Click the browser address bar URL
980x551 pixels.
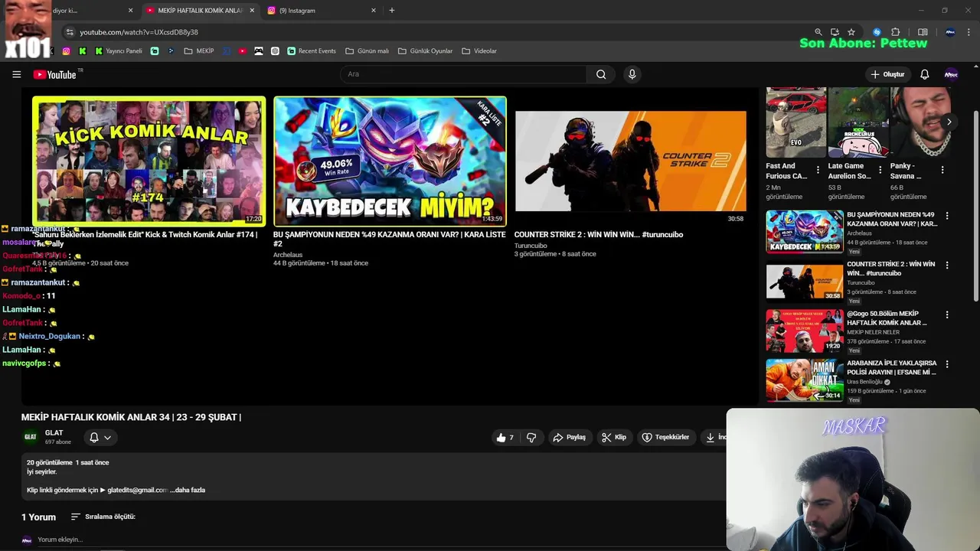(139, 32)
